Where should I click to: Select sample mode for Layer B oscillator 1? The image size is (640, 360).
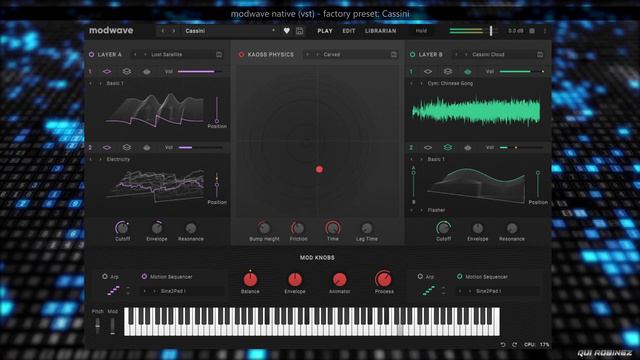[x=468, y=71]
